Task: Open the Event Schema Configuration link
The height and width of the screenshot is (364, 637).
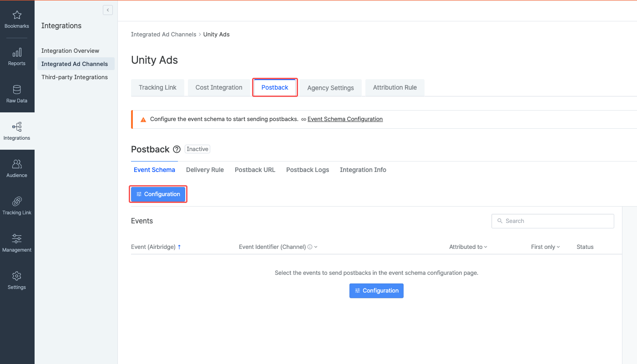Action: pos(345,119)
